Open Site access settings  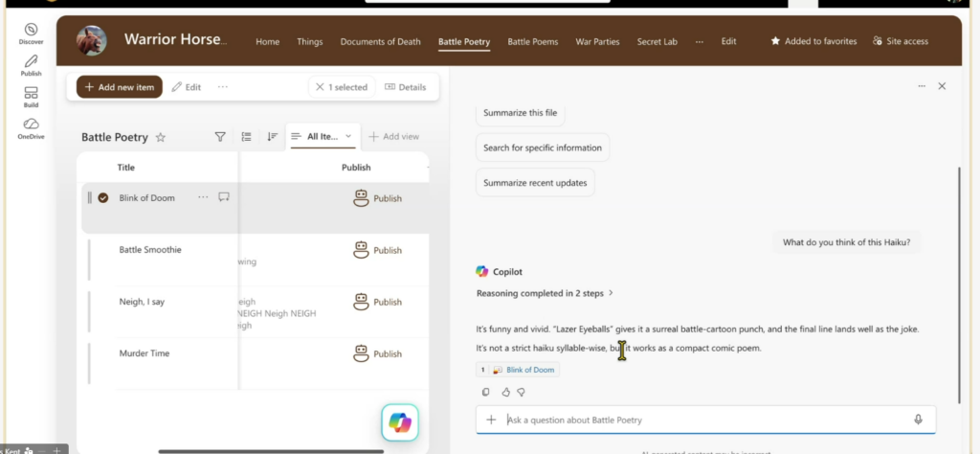[901, 41]
